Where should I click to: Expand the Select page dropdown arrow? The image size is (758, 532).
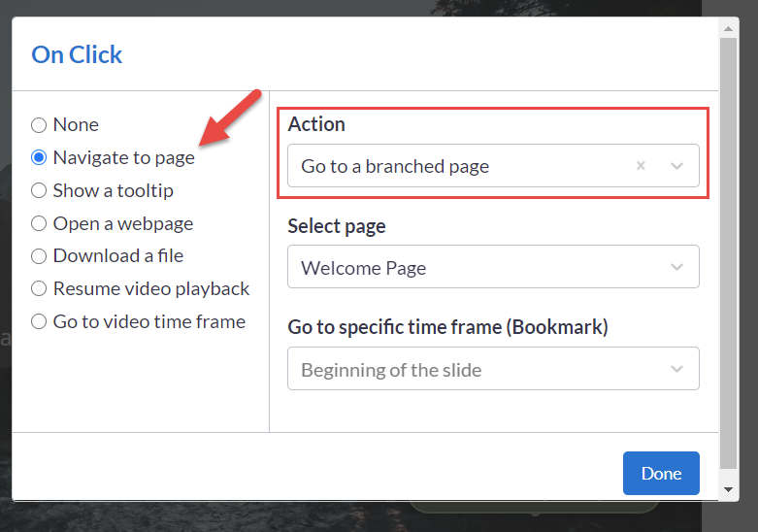(x=676, y=267)
